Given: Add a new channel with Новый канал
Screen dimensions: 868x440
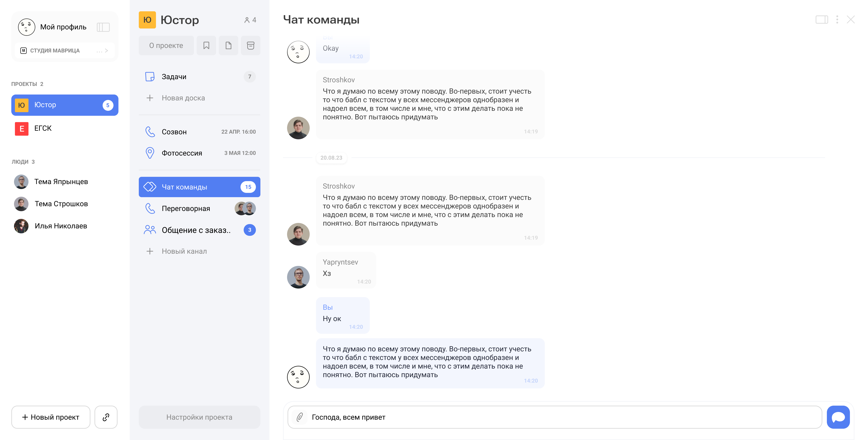Looking at the screenshot, I should coord(184,251).
